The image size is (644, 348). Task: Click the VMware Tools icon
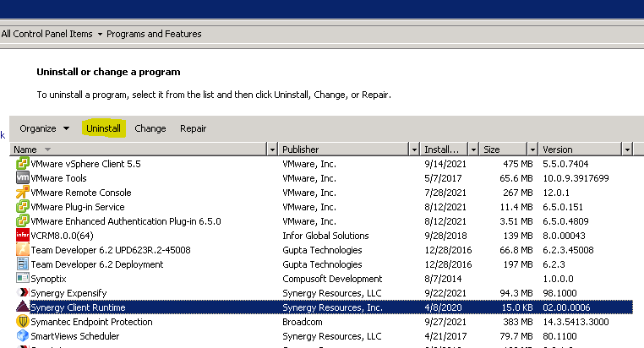(x=23, y=178)
